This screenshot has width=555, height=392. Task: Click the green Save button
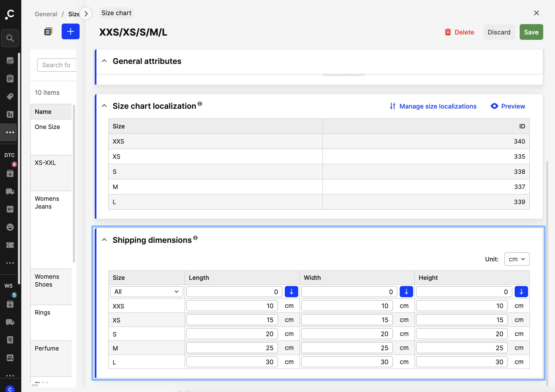click(531, 32)
